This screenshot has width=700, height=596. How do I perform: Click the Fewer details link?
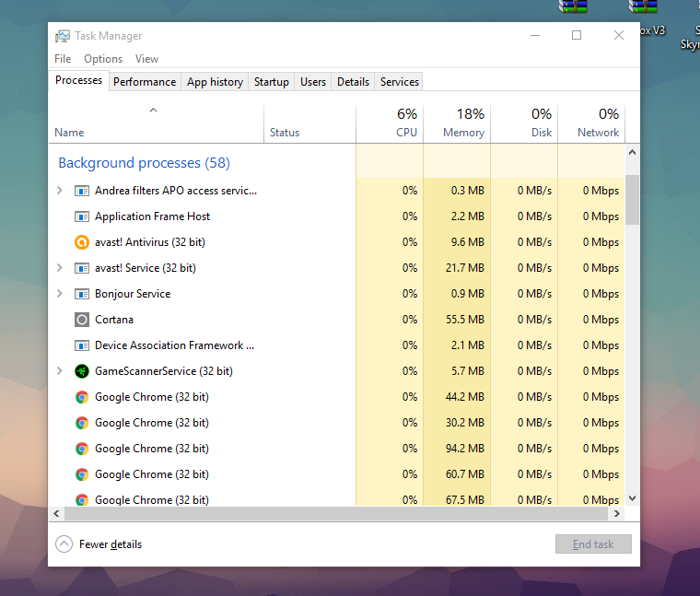[x=111, y=544]
